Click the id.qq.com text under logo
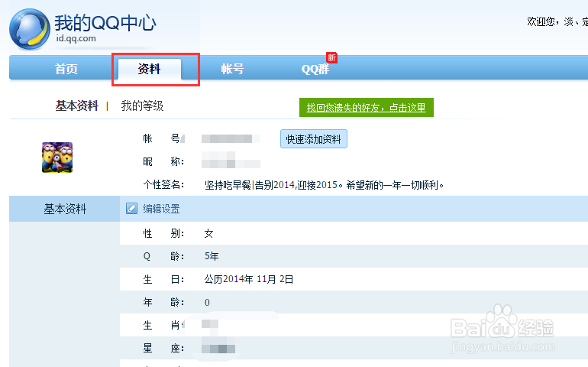588x367 pixels. click(x=76, y=38)
